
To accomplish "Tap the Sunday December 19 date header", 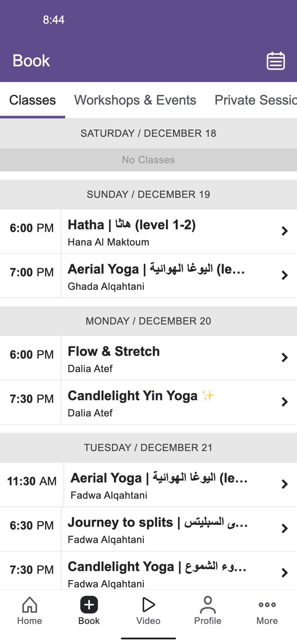I will click(x=148, y=194).
